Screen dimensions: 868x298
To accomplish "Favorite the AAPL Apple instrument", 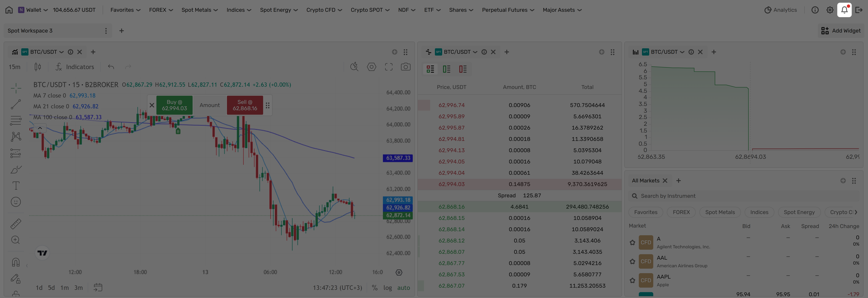I will (632, 281).
